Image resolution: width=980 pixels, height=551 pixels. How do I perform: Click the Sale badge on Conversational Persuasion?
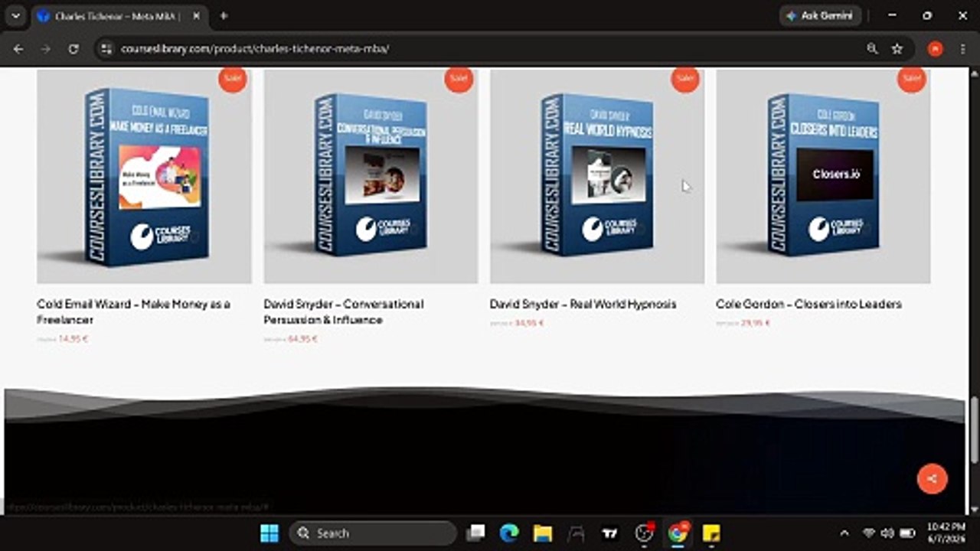pos(459,78)
